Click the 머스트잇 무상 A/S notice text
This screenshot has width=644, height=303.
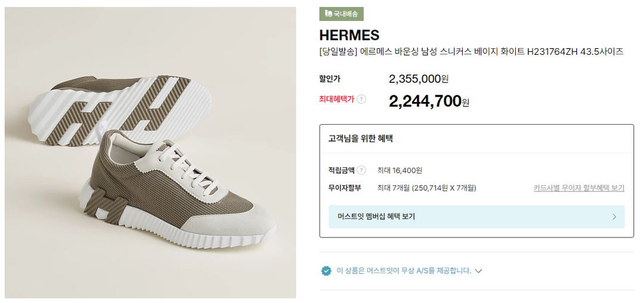(404, 271)
